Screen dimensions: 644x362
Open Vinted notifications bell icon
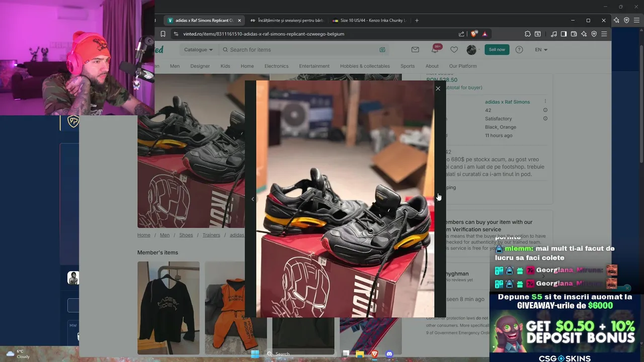[435, 50]
